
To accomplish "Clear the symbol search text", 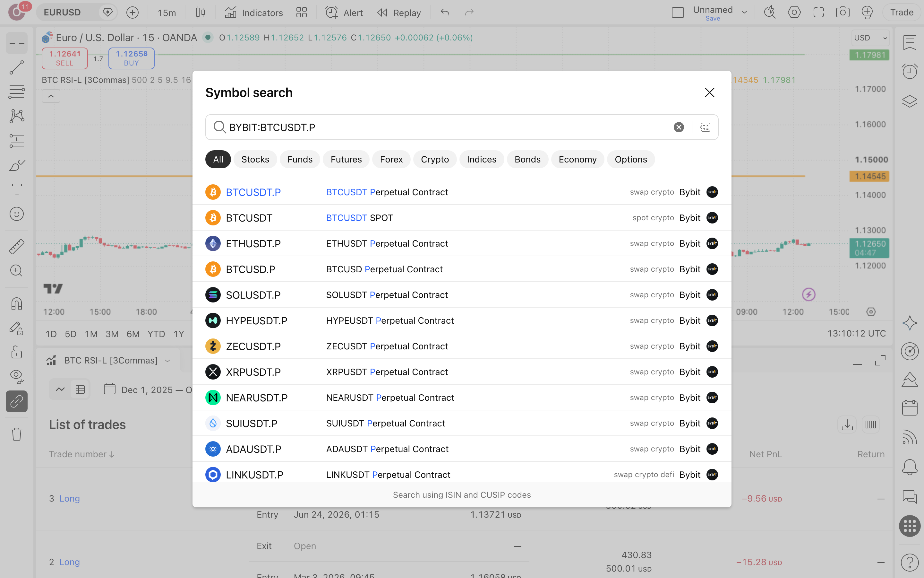I will point(679,127).
